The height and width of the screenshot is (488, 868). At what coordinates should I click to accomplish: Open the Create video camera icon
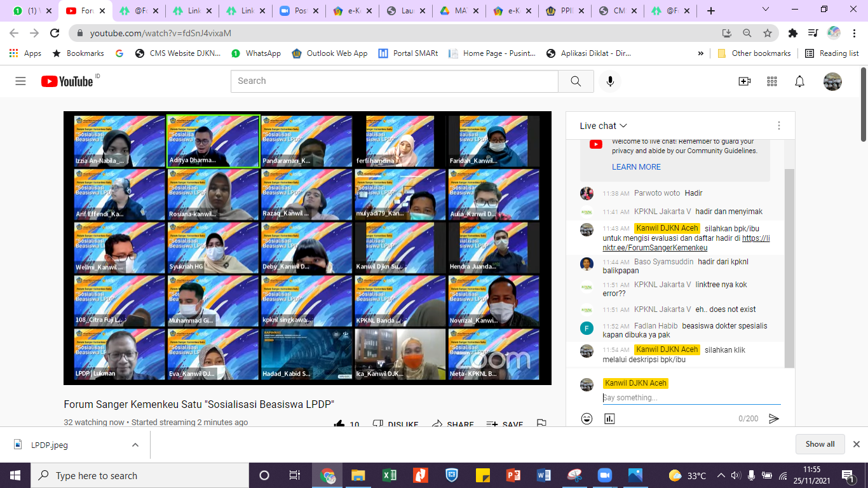click(744, 81)
